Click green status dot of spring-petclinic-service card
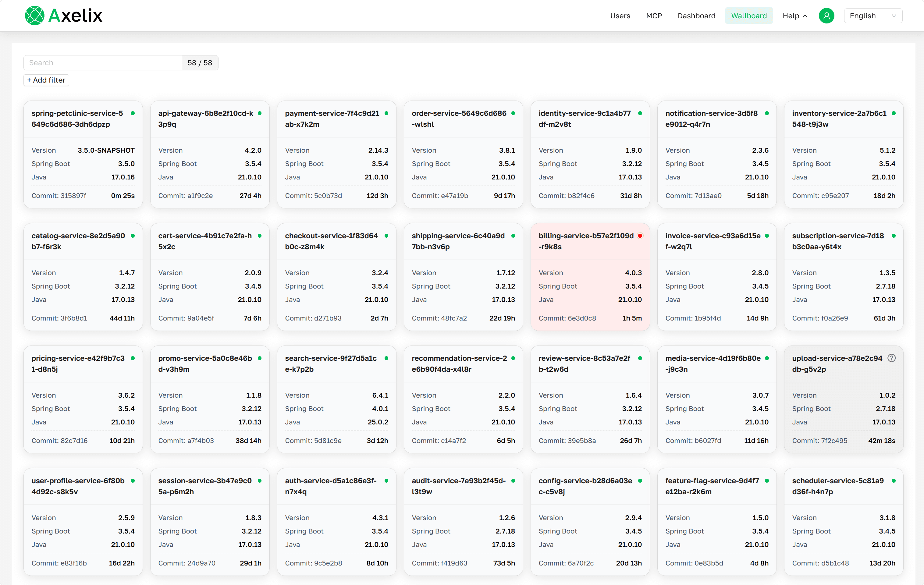 133,114
